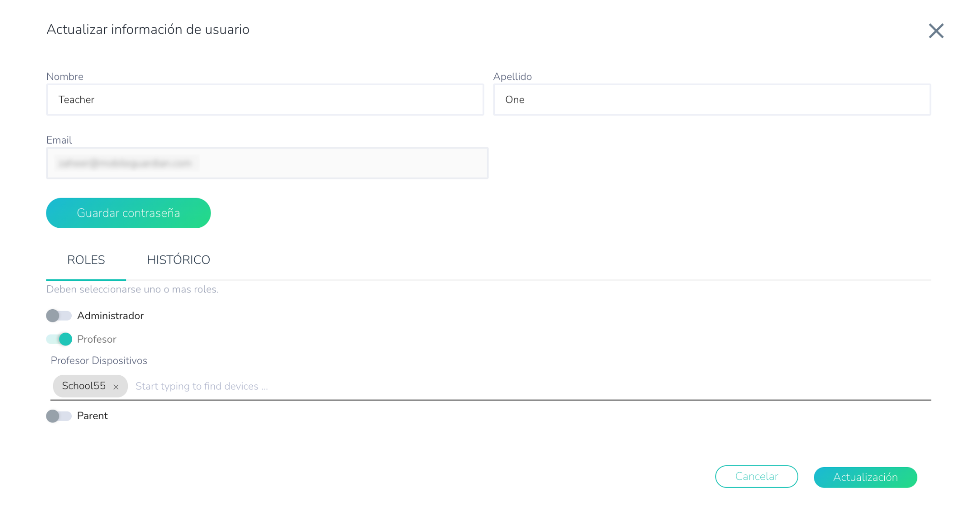This screenshot has height=513, width=980.
Task: Click the Cancelar button
Action: pos(756,477)
